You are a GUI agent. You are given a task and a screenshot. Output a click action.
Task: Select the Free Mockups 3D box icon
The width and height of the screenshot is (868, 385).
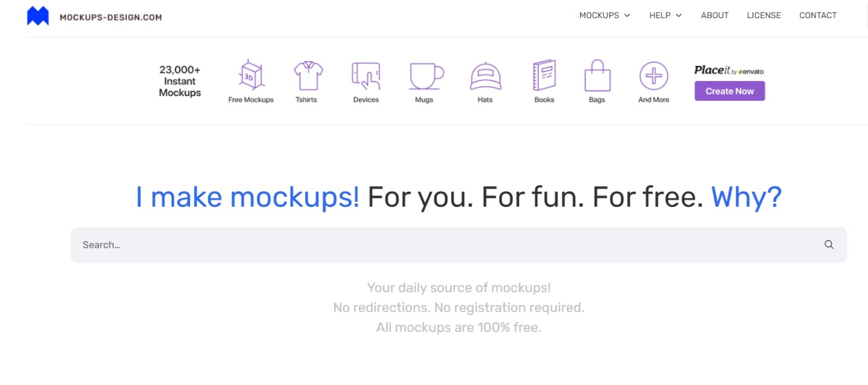click(x=250, y=76)
